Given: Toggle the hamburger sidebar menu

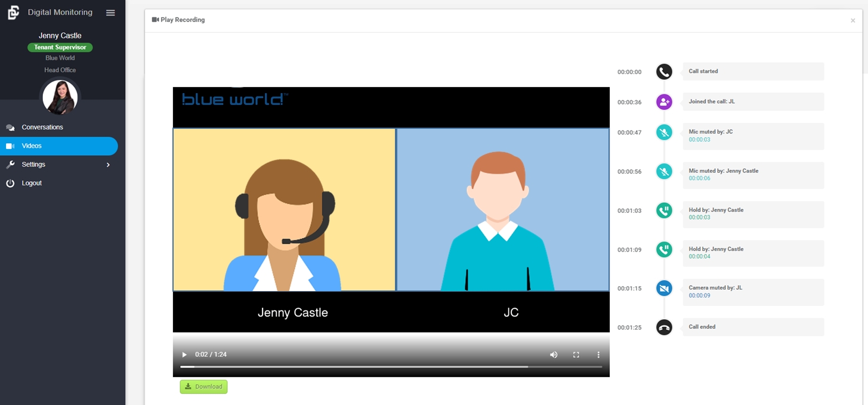Looking at the screenshot, I should 110,13.
